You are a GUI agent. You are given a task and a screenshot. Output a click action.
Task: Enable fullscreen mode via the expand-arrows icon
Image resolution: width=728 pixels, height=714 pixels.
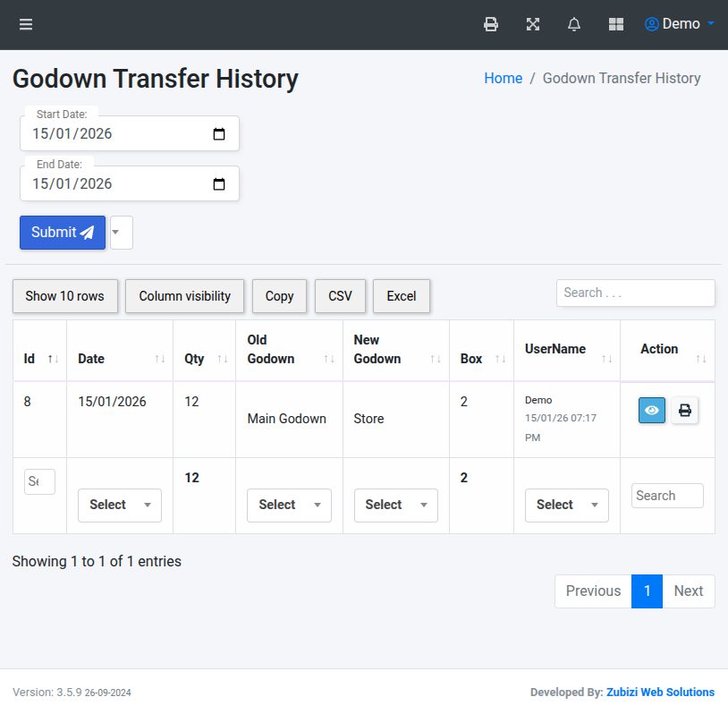pos(532,24)
